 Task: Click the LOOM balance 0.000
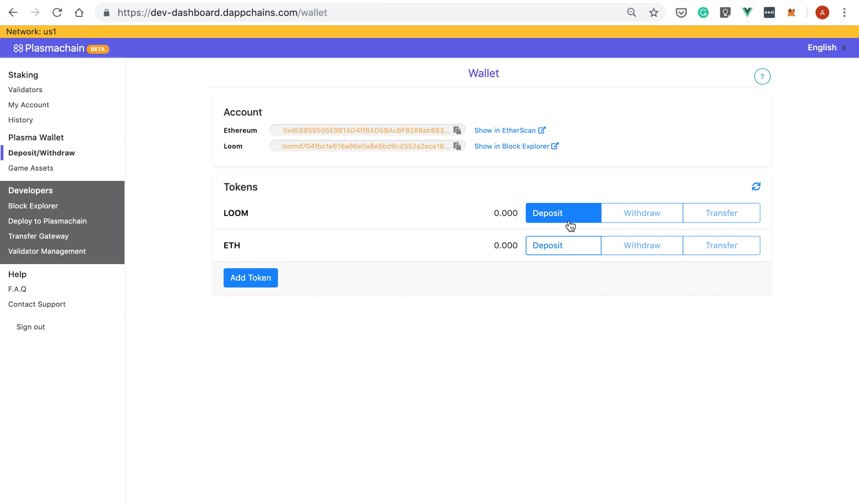point(505,213)
